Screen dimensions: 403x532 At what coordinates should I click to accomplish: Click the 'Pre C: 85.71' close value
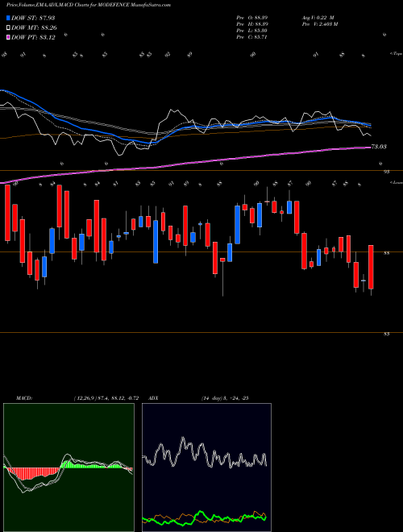coord(252,37)
